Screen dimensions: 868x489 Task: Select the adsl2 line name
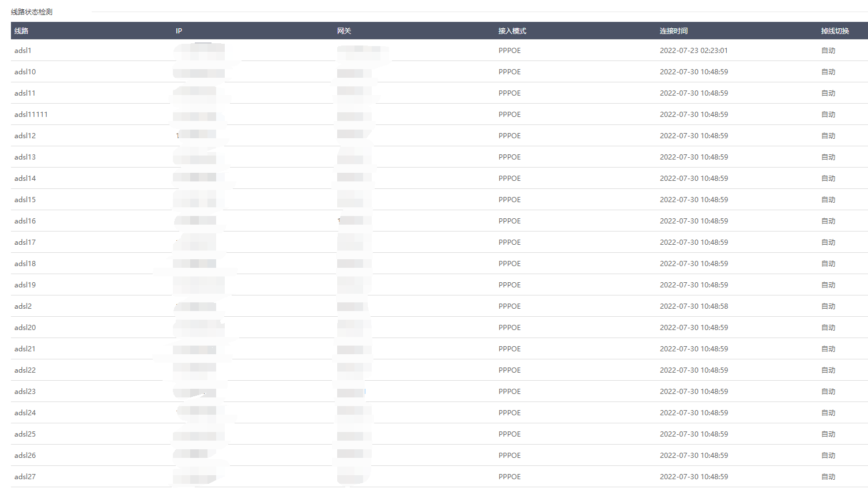tap(23, 306)
